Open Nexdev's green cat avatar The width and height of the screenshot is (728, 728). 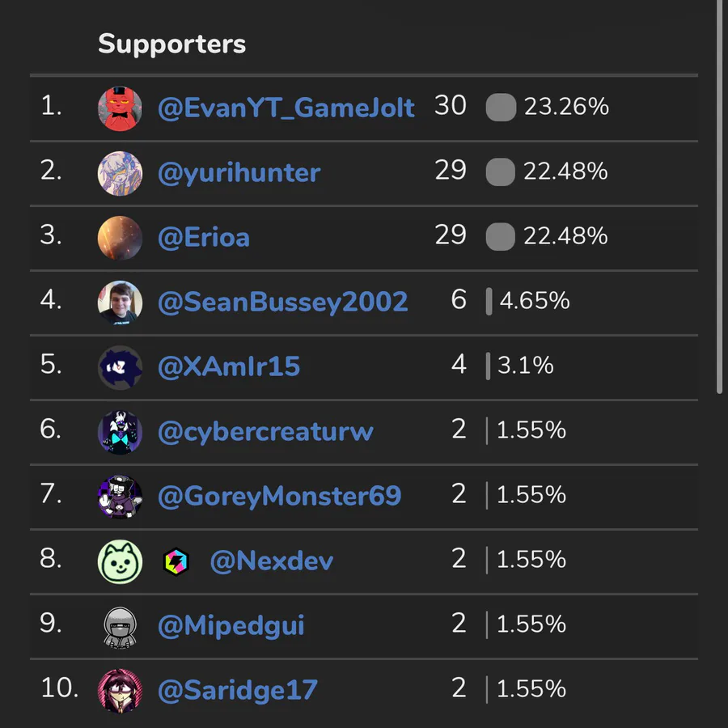(120, 561)
